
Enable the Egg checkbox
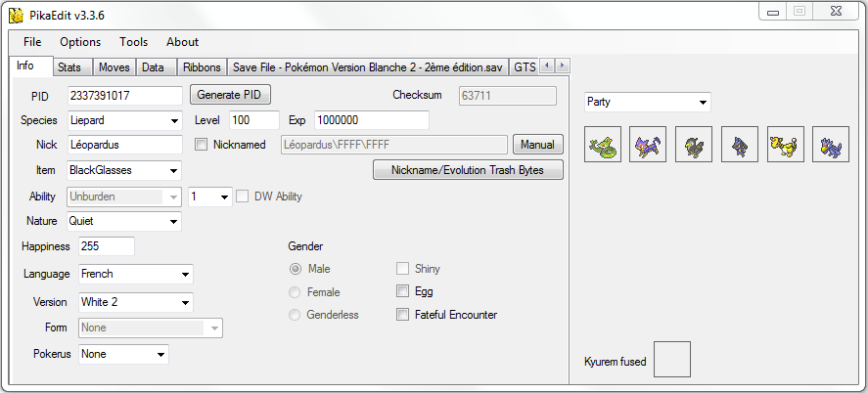(402, 291)
